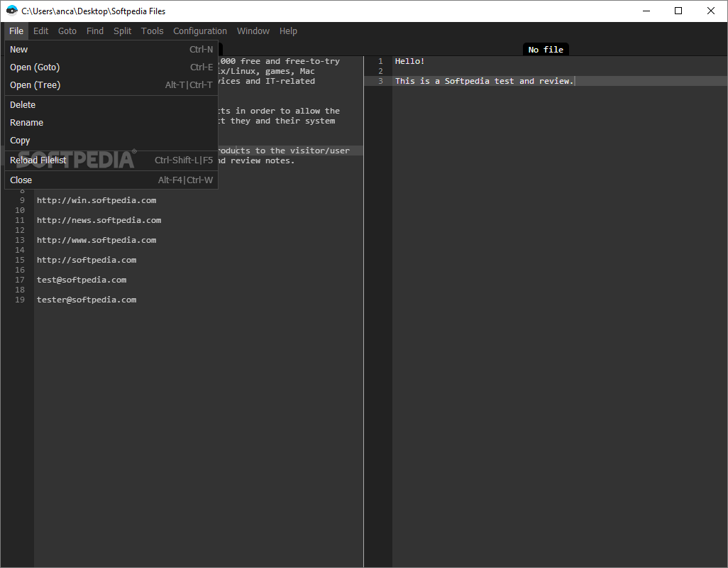Click the http://news.softpedia.com line
The width and height of the screenshot is (728, 568).
point(99,220)
